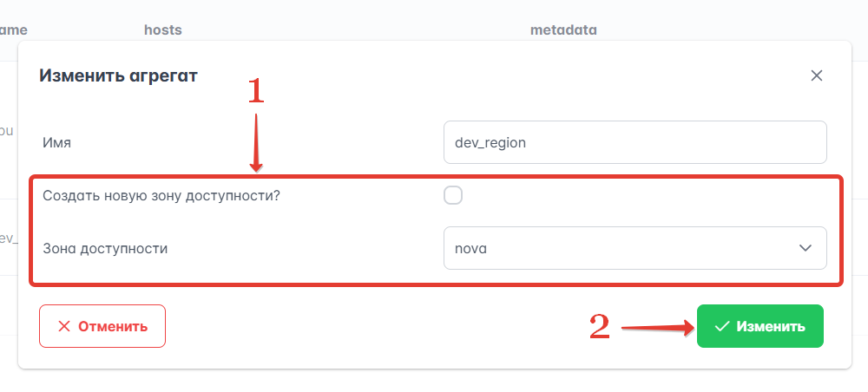Expand the chevron arrow of the nova field
Viewport: 868px width, 392px height.
(805, 248)
